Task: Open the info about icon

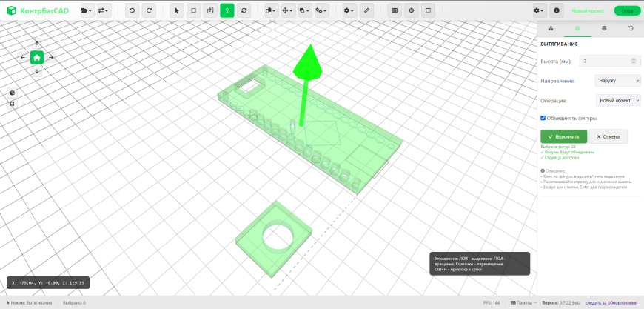Action: [x=557, y=10]
